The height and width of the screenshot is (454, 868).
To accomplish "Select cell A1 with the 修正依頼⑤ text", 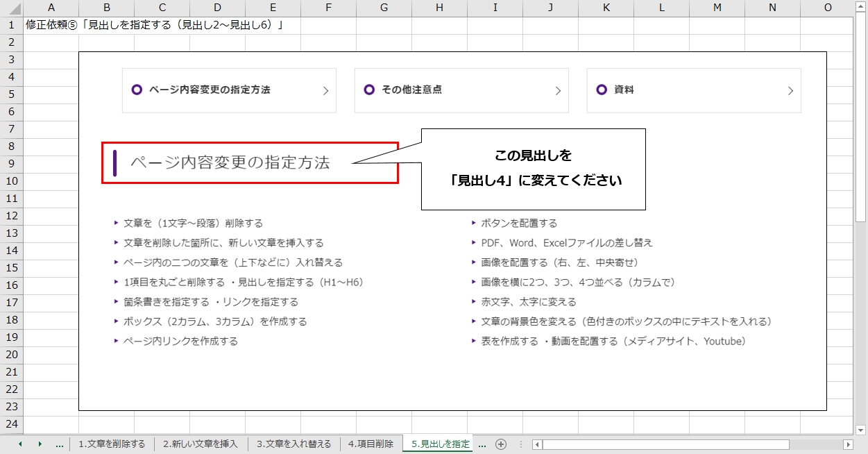I will pyautogui.click(x=51, y=24).
